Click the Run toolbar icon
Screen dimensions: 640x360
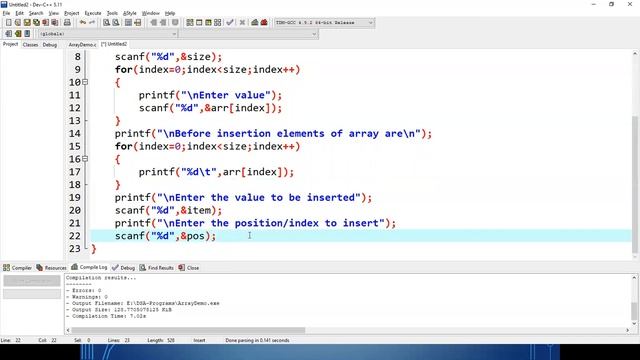[x=199, y=22]
